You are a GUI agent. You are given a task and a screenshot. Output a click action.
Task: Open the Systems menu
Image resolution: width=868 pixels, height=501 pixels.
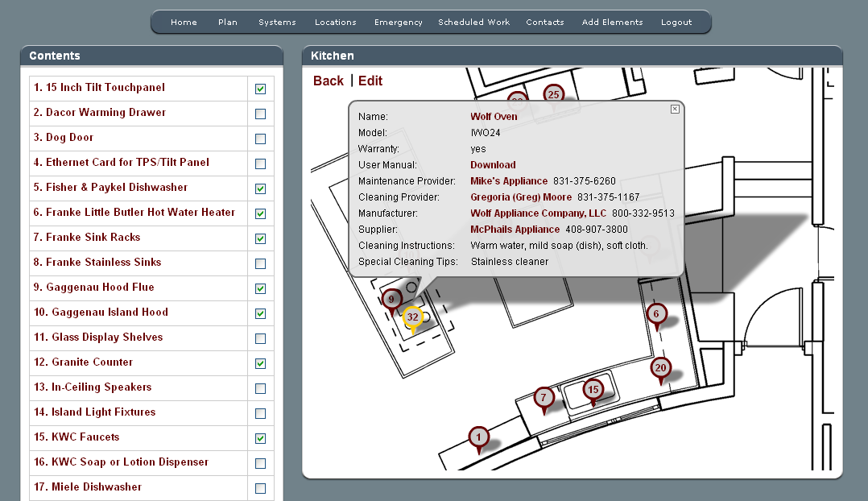point(277,23)
